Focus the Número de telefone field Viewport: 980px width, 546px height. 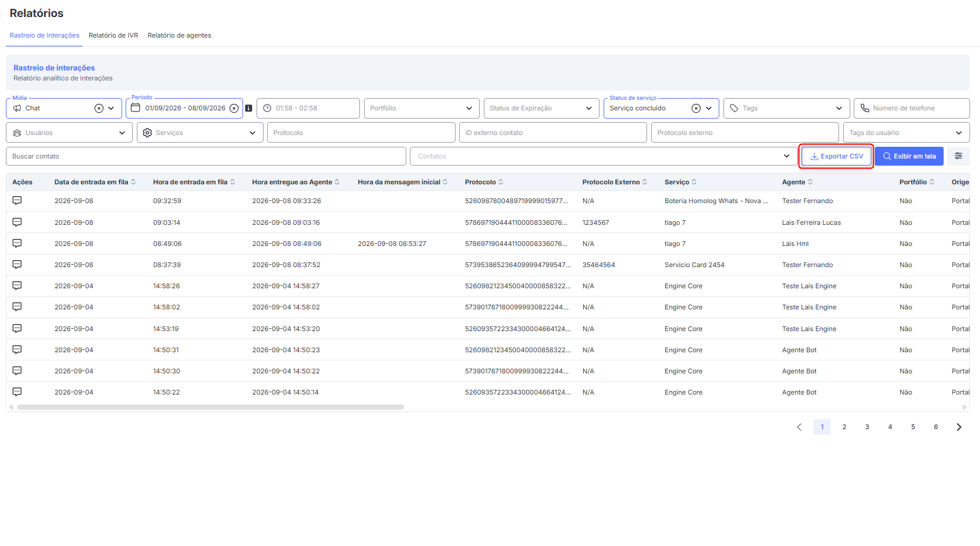[x=911, y=108]
